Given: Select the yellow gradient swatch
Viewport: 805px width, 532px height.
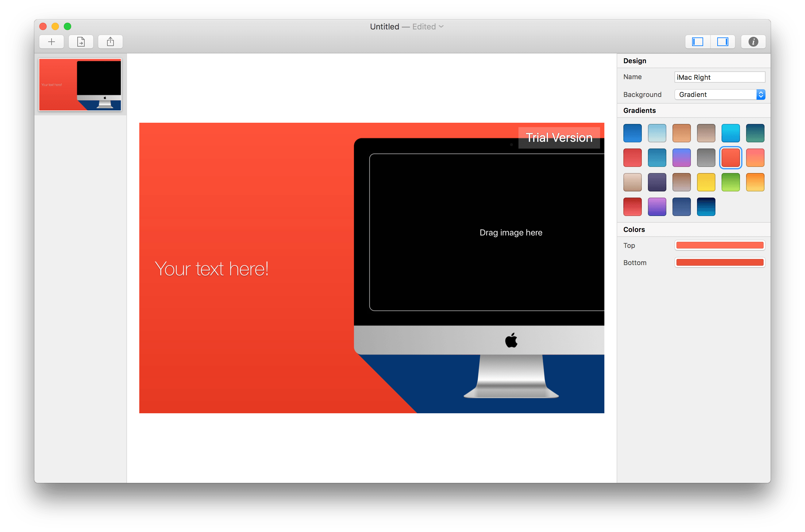Looking at the screenshot, I should pyautogui.click(x=706, y=182).
